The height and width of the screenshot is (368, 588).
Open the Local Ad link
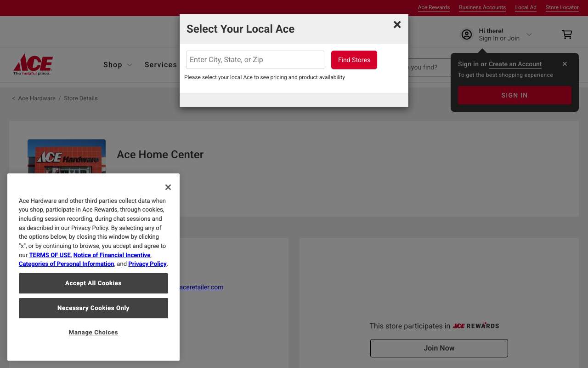pos(526,7)
